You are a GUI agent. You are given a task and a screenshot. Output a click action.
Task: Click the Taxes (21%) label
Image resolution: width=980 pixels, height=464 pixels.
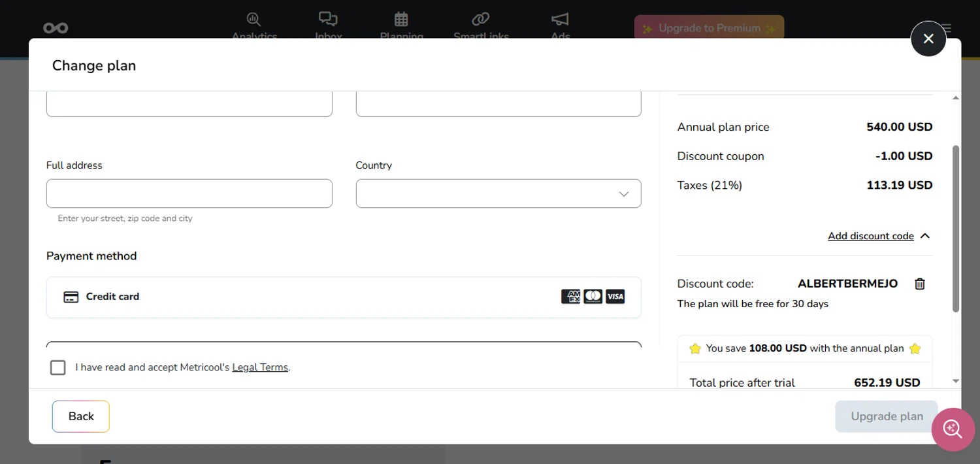(x=710, y=186)
